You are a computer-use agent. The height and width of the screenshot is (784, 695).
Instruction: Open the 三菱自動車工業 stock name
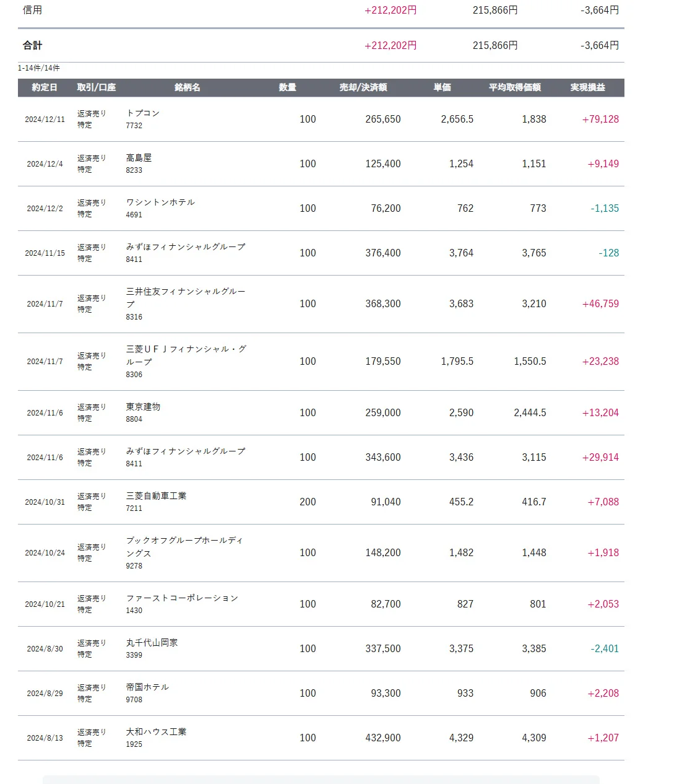click(156, 496)
